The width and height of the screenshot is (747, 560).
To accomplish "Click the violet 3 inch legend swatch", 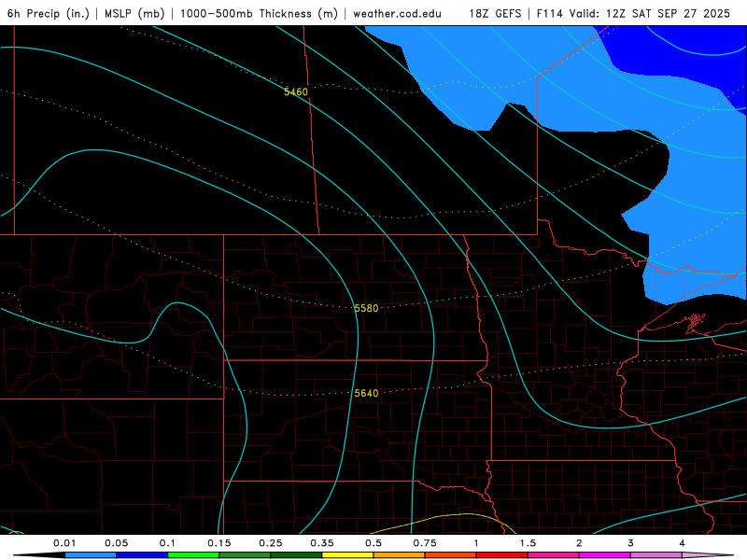I will (x=656, y=555).
